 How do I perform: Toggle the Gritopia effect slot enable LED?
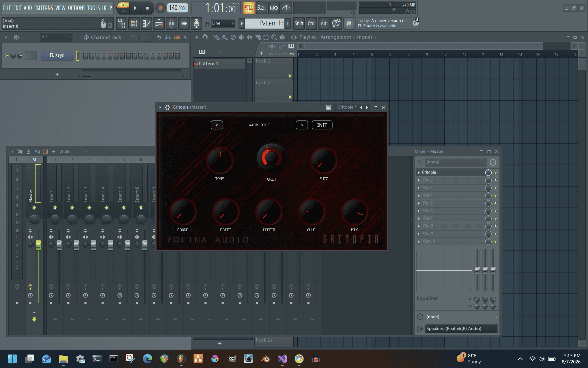pos(496,173)
